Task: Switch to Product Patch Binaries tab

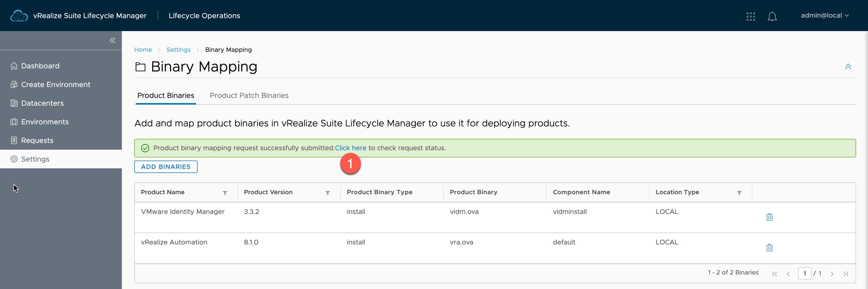Action: (x=249, y=95)
